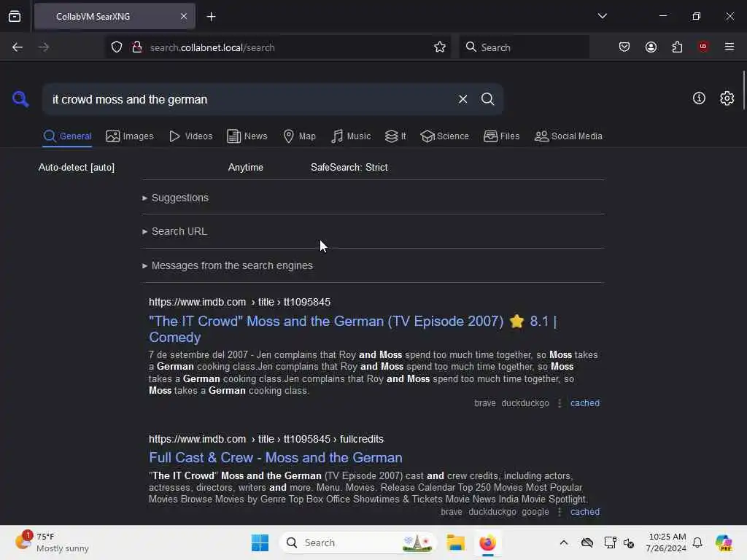Open Pocket save icon in toolbar

point(624,47)
